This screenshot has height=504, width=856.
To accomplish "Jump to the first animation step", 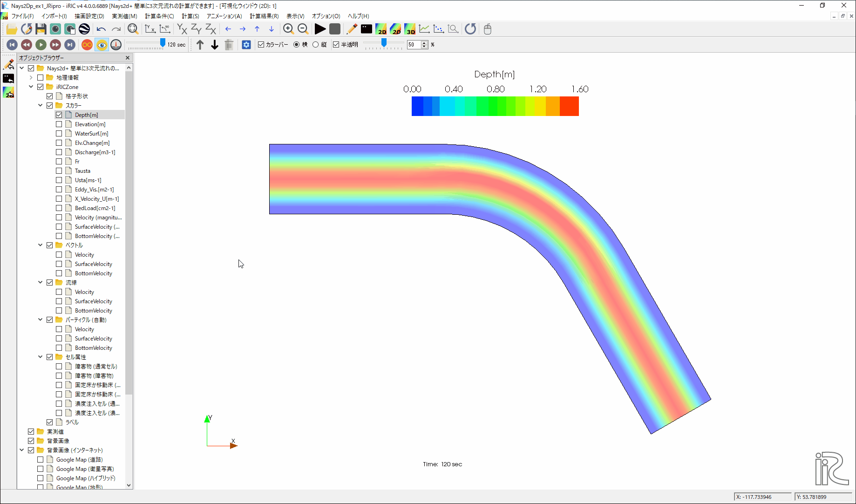I will tap(13, 45).
